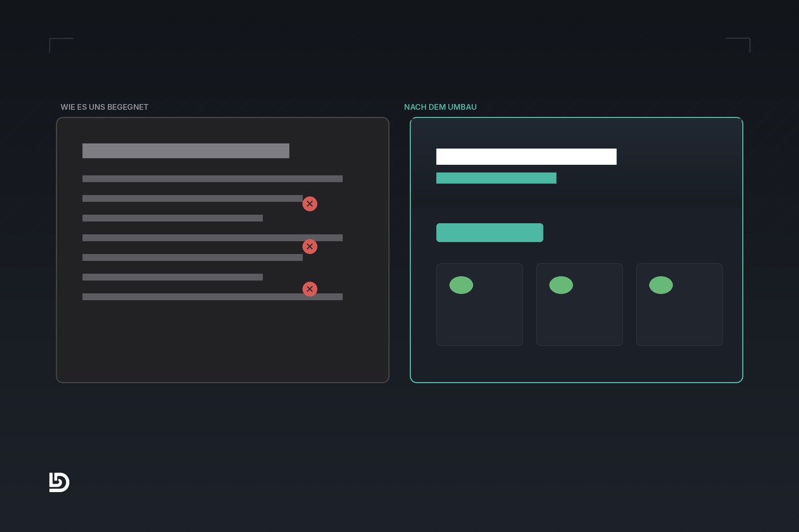
Task: Click the "NACH DEM UMBAU" label
Action: pos(440,107)
